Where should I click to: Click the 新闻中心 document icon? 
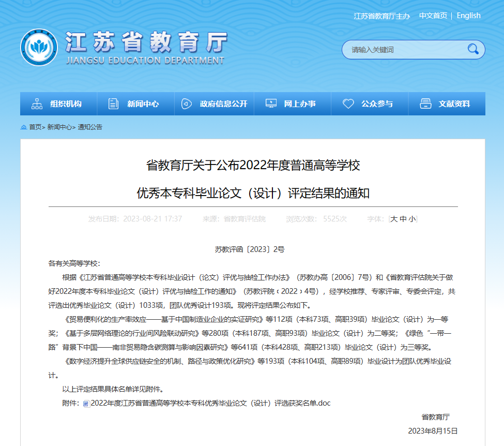point(113,103)
